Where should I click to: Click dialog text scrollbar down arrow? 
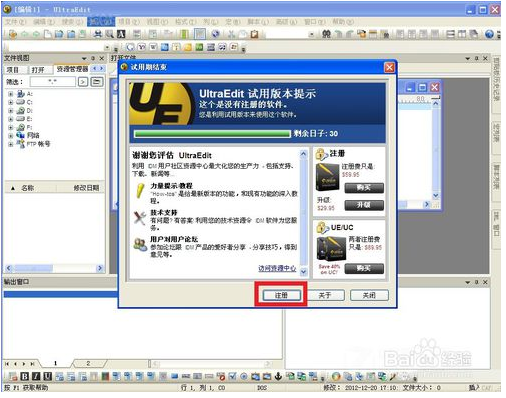tap(303, 272)
